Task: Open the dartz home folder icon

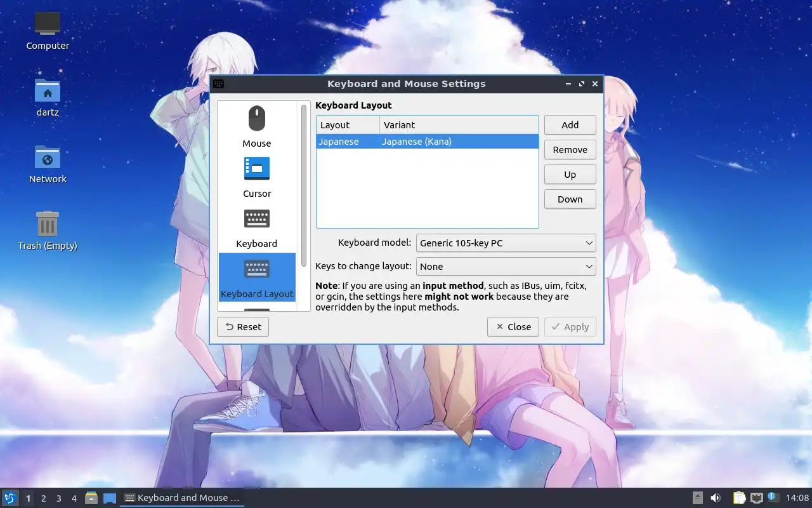Action: (48, 98)
